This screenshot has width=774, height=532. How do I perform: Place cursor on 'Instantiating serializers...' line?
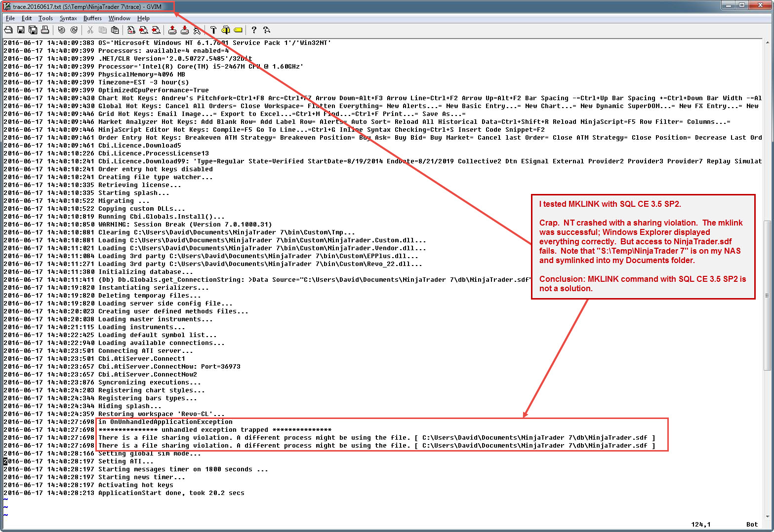(106, 288)
